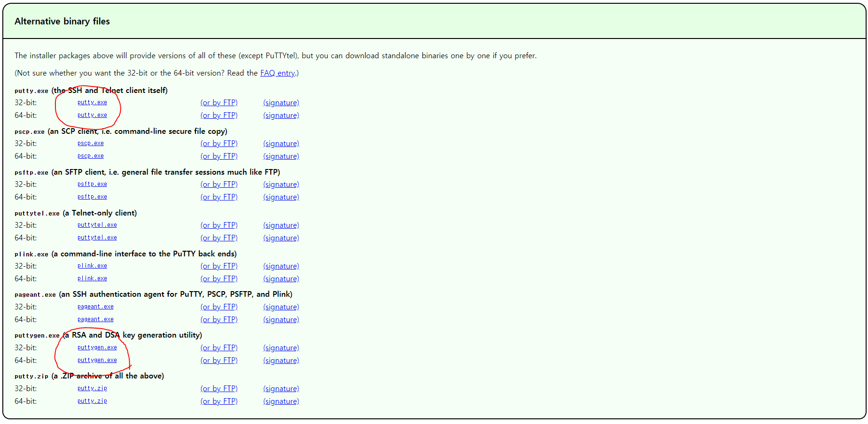
Task: Download 64-bit puttytel.exe
Action: (x=97, y=238)
